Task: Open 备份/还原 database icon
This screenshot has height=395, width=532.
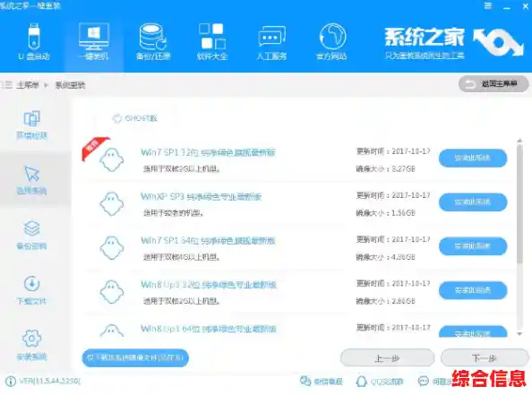Action: (x=152, y=37)
